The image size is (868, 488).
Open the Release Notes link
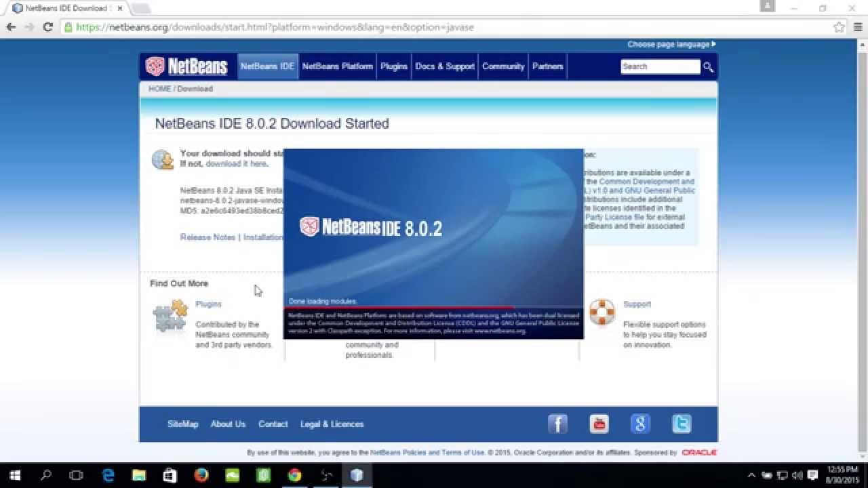(x=208, y=237)
